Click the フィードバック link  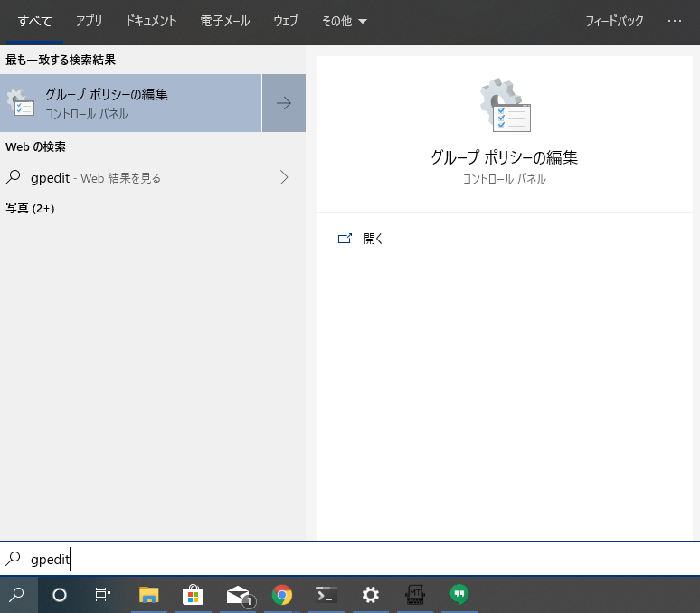click(x=614, y=21)
